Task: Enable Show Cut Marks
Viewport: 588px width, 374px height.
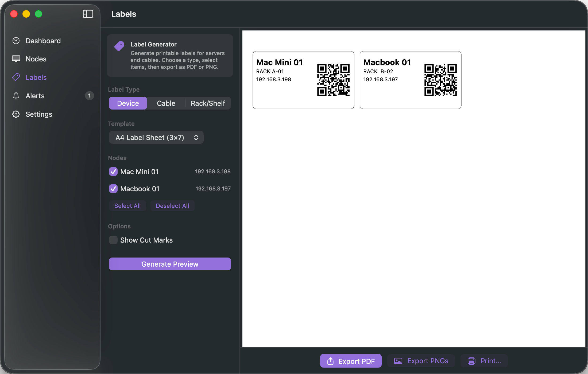Action: click(113, 240)
